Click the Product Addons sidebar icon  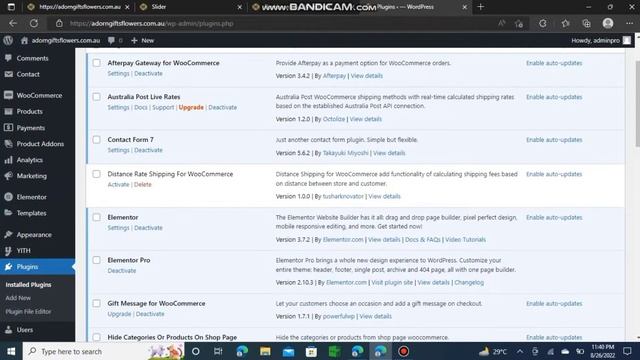pos(8,144)
